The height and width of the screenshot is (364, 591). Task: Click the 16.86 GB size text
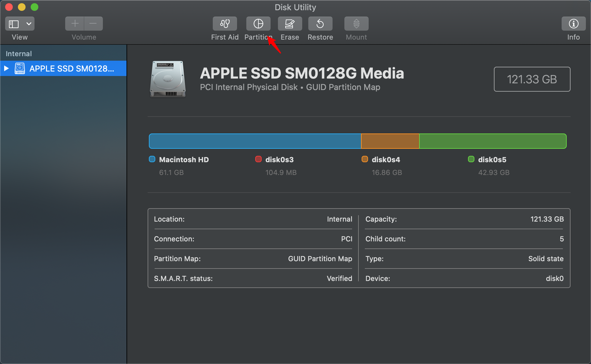coord(387,172)
